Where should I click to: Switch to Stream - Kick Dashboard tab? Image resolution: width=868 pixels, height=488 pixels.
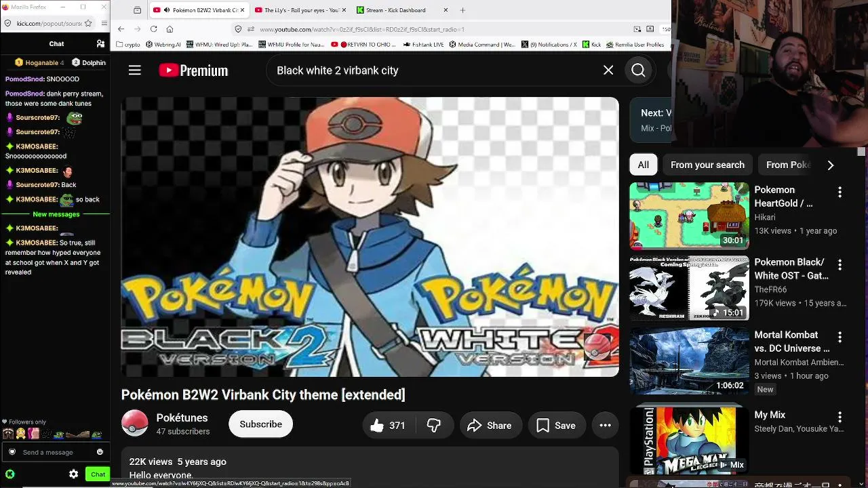tap(401, 10)
